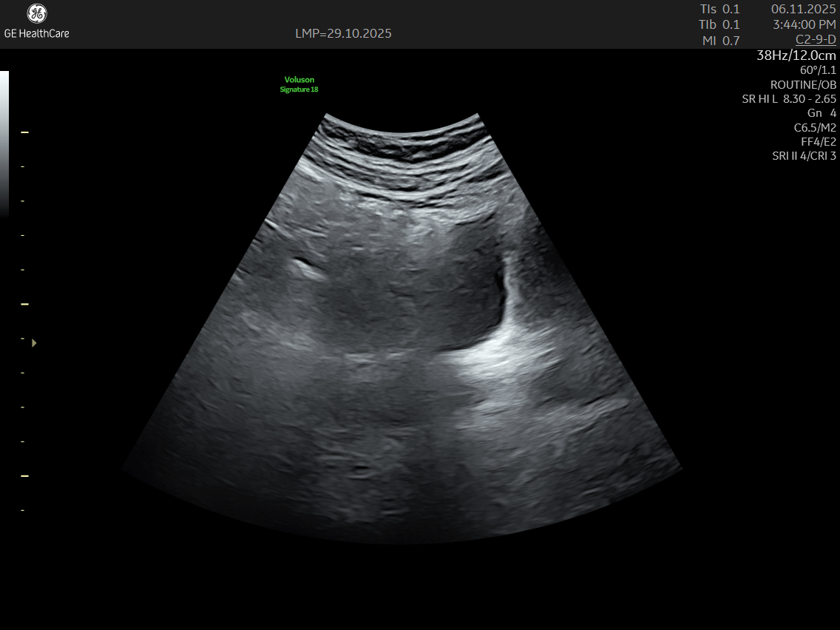Image resolution: width=840 pixels, height=630 pixels.
Task: Click the C6.5/M2 parameter text
Action: pyautogui.click(x=815, y=127)
